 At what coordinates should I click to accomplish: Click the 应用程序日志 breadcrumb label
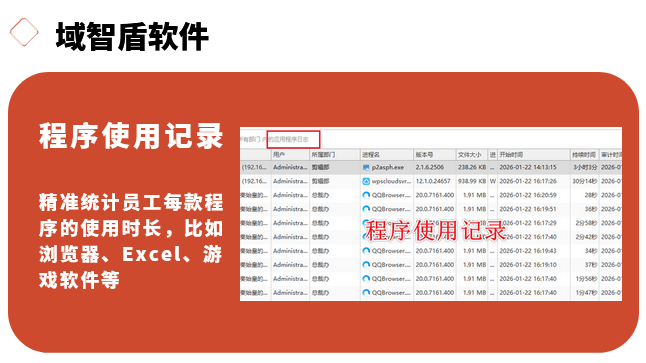tap(291, 139)
